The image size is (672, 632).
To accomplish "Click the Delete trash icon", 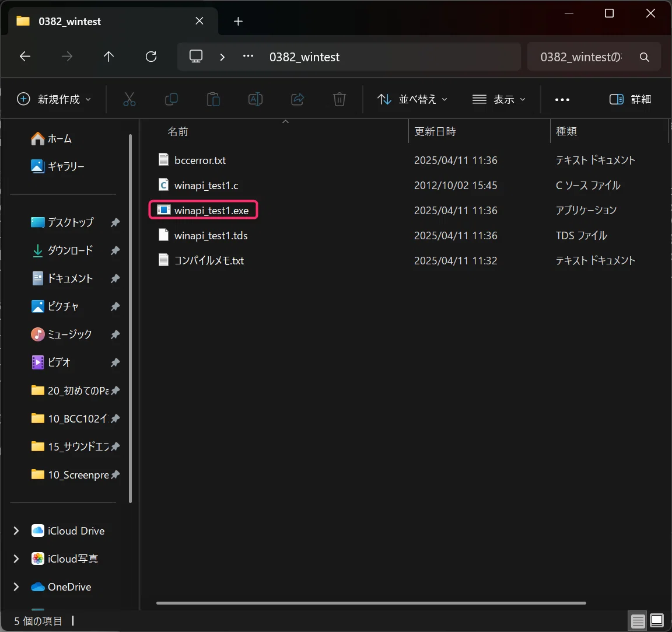I will (x=339, y=99).
